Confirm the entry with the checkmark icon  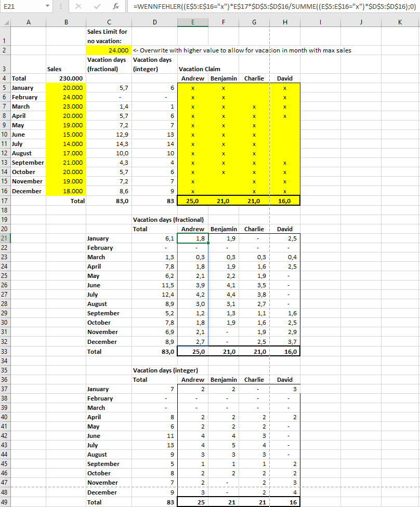(x=97, y=6)
